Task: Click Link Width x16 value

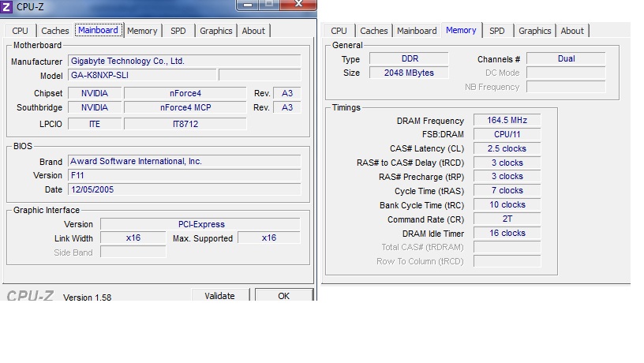Action: pos(133,238)
